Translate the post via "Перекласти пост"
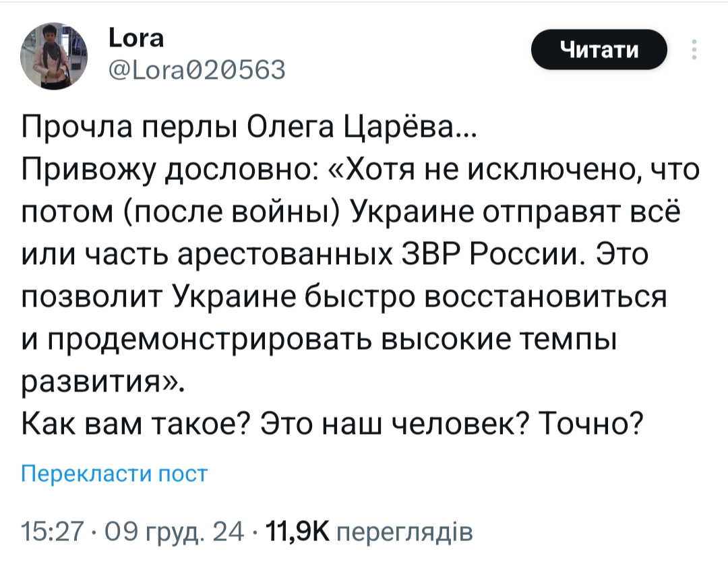The width and height of the screenshot is (728, 566). coord(114,474)
